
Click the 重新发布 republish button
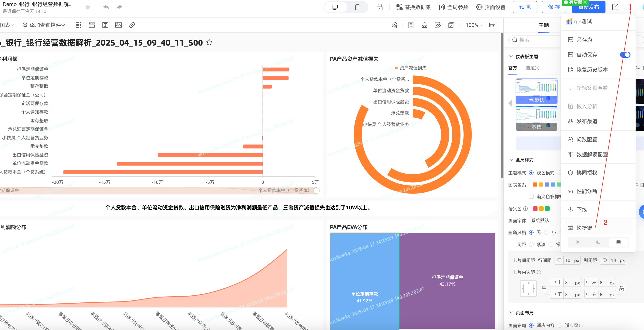click(x=588, y=7)
